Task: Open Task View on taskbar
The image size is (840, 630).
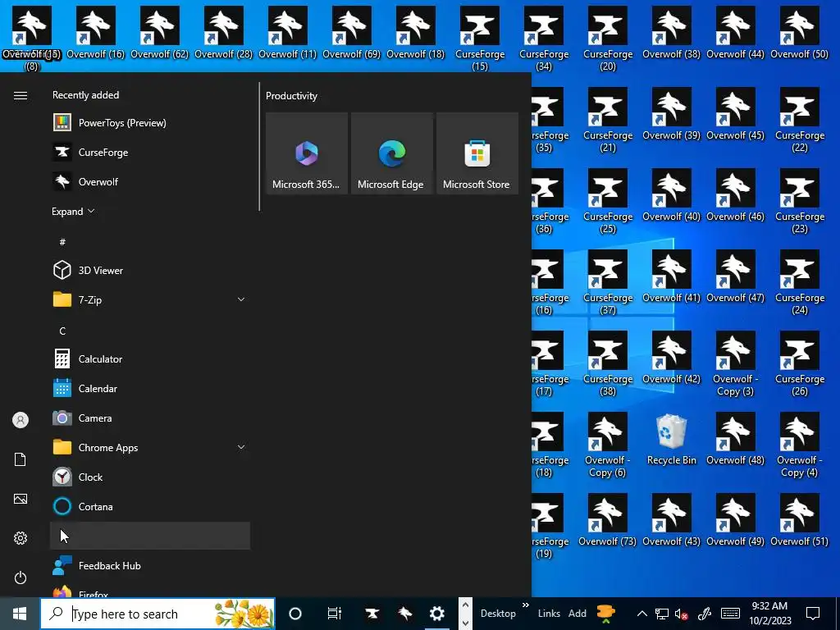Action: (x=335, y=614)
